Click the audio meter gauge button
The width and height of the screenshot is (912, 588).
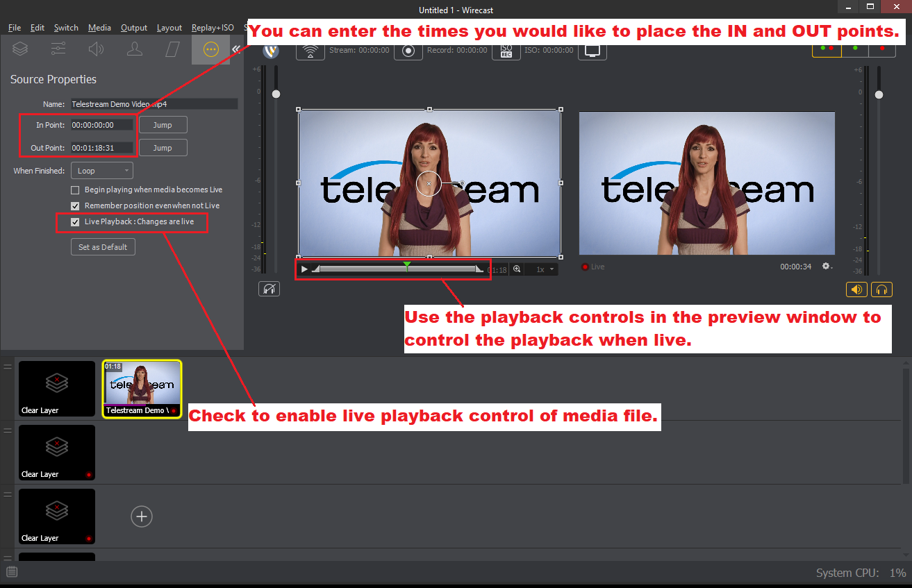(x=269, y=289)
